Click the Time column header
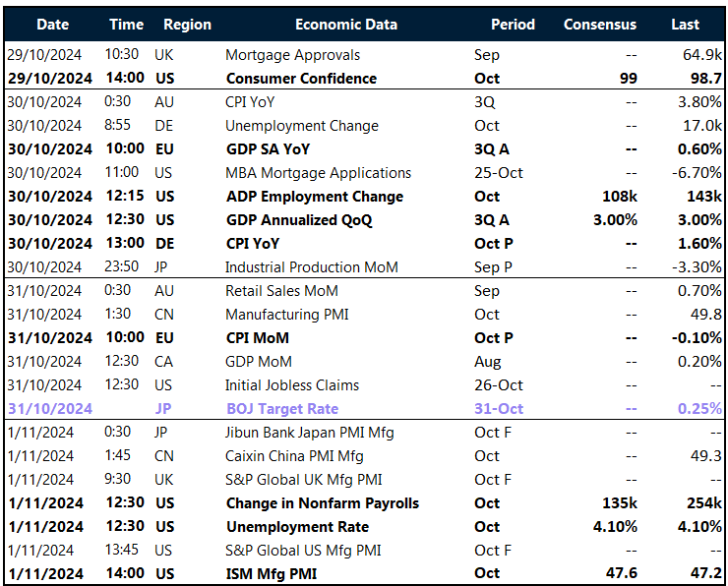This screenshot has height=586, width=728. 126,25
